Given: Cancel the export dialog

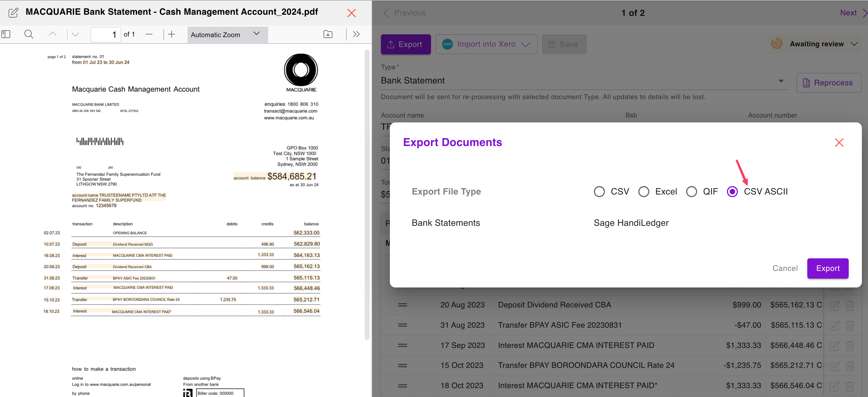Looking at the screenshot, I should (x=785, y=268).
